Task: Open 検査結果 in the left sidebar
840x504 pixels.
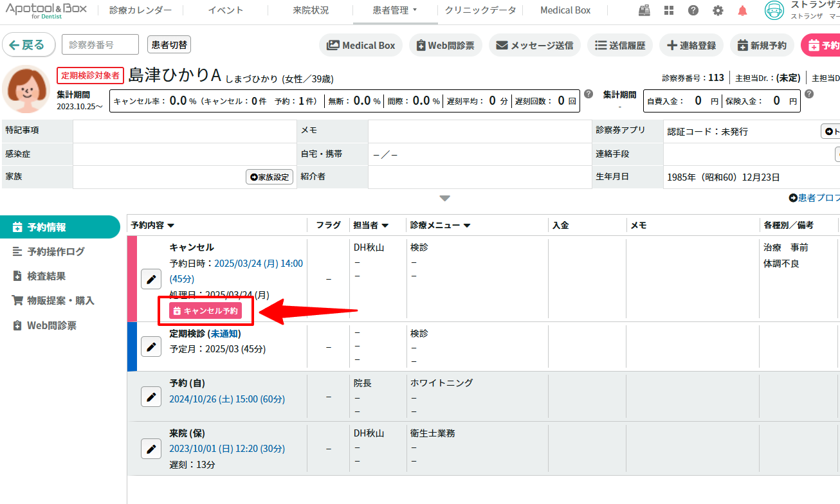Action: (46, 276)
